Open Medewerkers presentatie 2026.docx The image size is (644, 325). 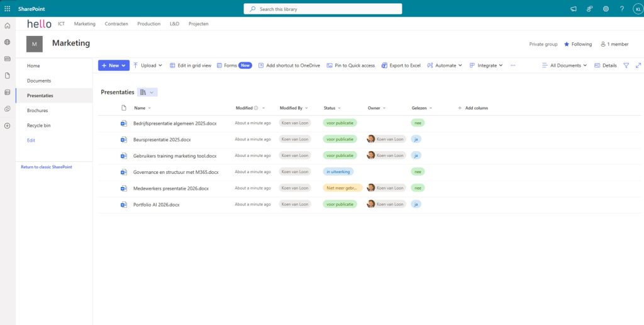click(171, 188)
